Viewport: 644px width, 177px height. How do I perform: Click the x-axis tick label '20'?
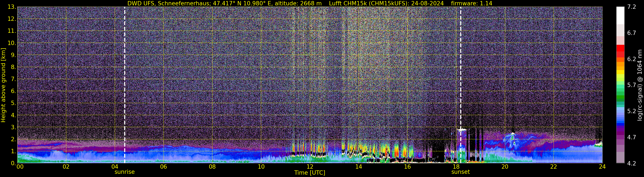(505, 167)
